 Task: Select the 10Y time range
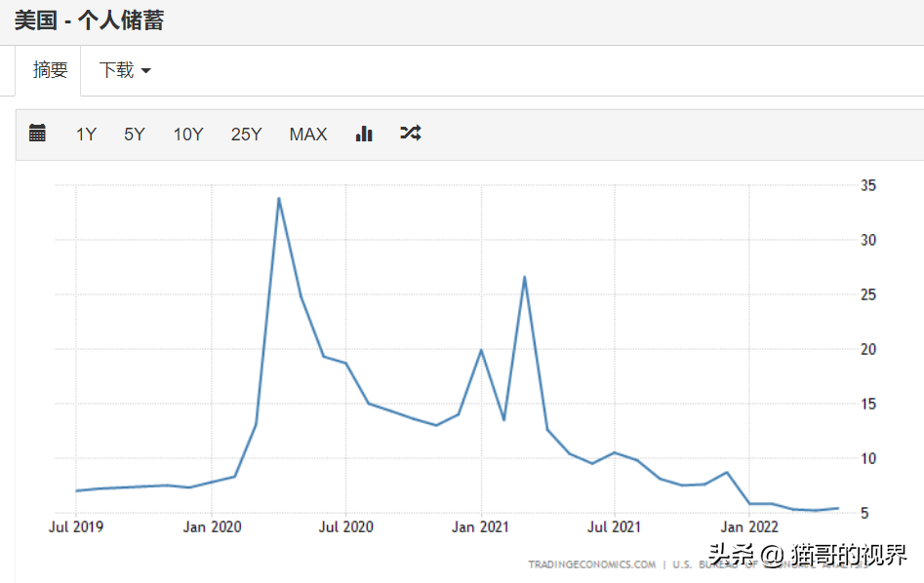(188, 135)
